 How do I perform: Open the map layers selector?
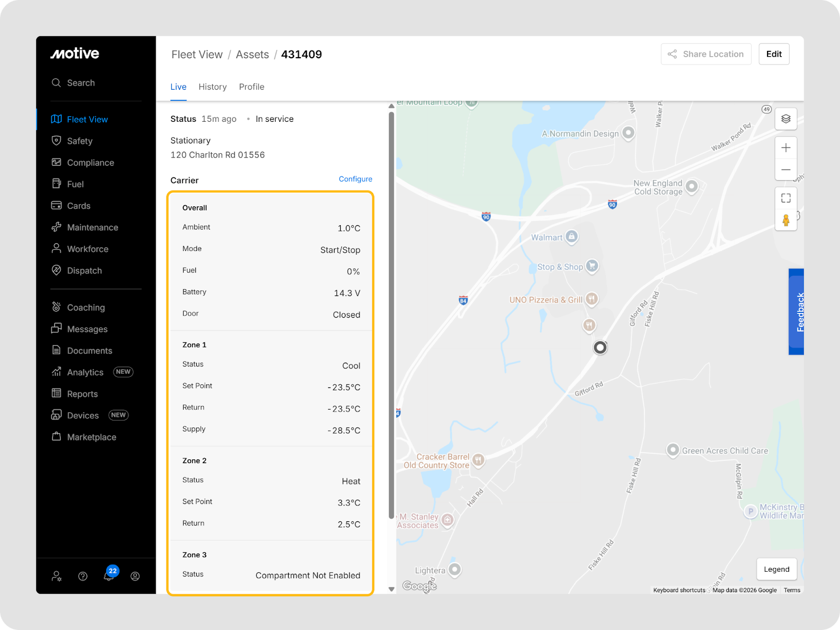click(785, 119)
